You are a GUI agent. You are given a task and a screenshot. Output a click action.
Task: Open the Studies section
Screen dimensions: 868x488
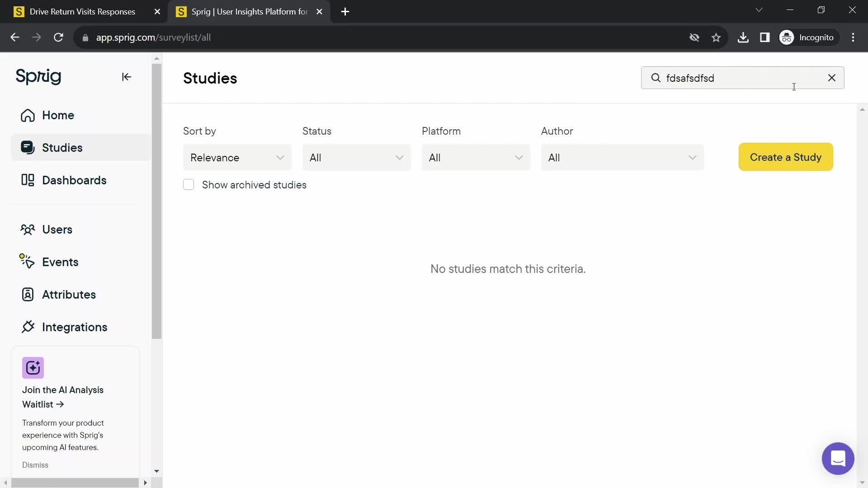pos(62,148)
